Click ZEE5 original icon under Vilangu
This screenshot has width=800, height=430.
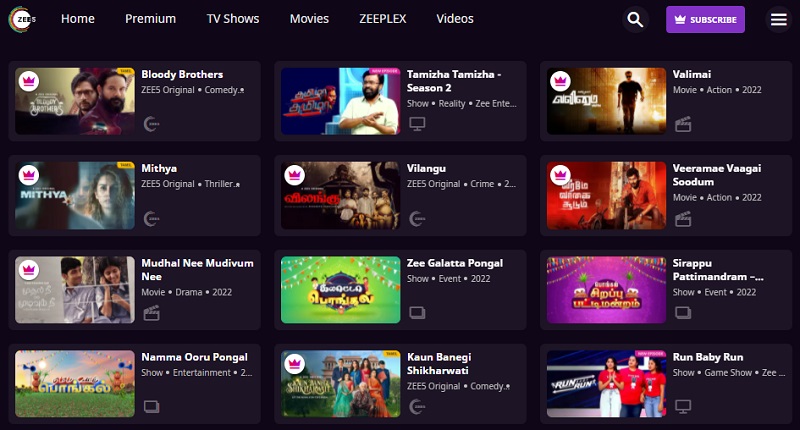(417, 219)
